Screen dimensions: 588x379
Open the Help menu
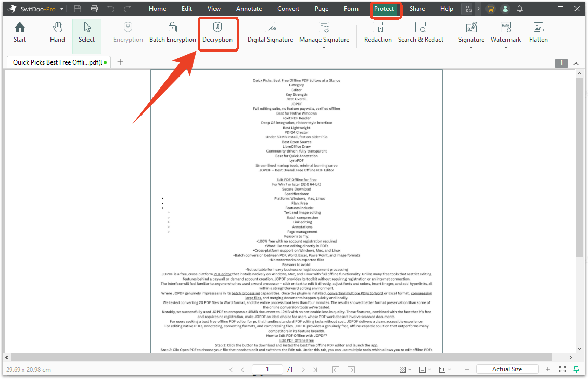[446, 9]
